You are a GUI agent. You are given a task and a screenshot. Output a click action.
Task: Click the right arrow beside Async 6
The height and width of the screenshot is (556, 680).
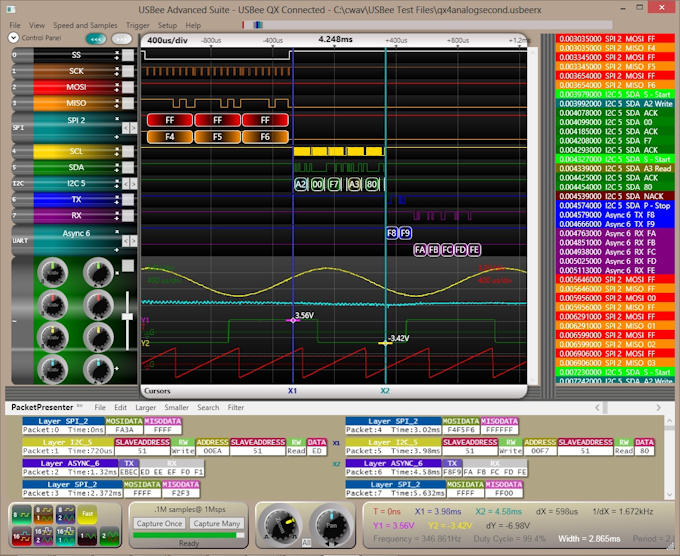point(134,241)
